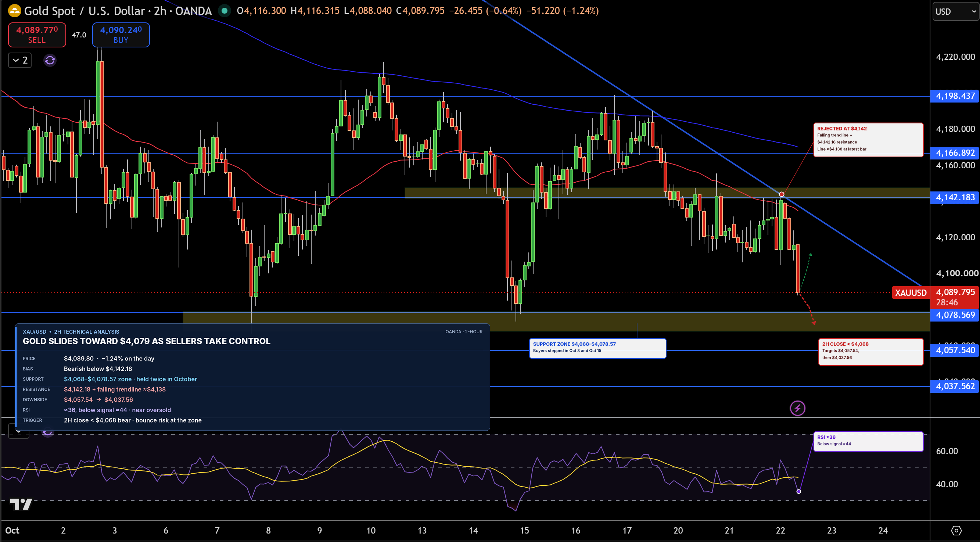Viewport: 980px width, 542px height.
Task: Click the Gold Spot symbol logo icon
Action: 14,11
